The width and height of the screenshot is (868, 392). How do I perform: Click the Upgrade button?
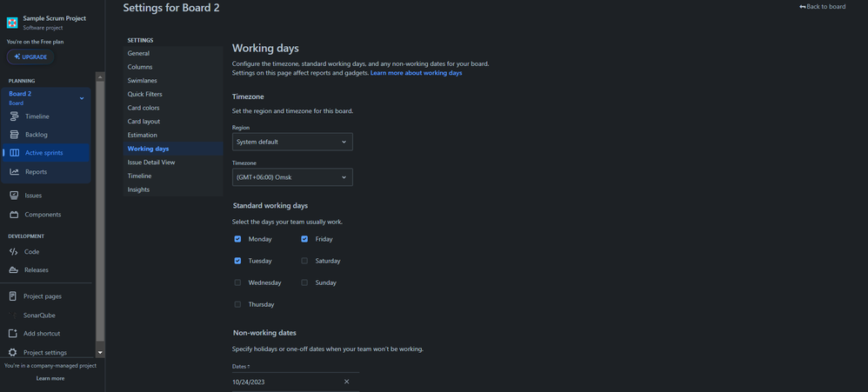pyautogui.click(x=30, y=57)
